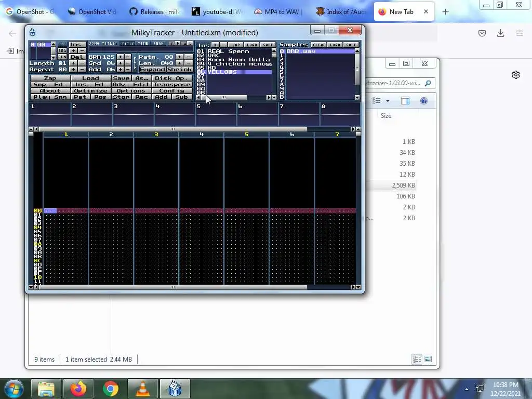Viewport: 532px width, 399px height.
Task: Open VLC media player from the taskbar
Action: [x=143, y=389]
